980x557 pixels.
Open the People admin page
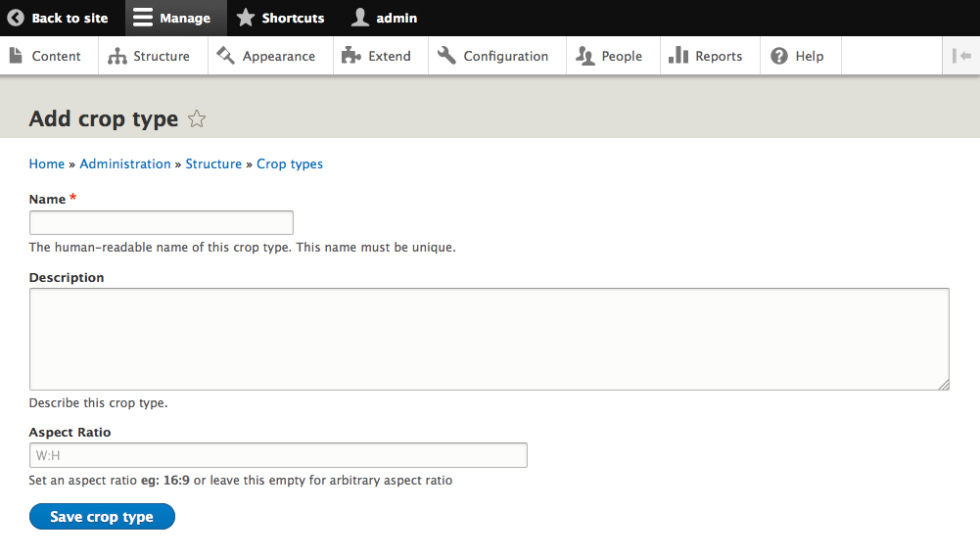pos(609,56)
